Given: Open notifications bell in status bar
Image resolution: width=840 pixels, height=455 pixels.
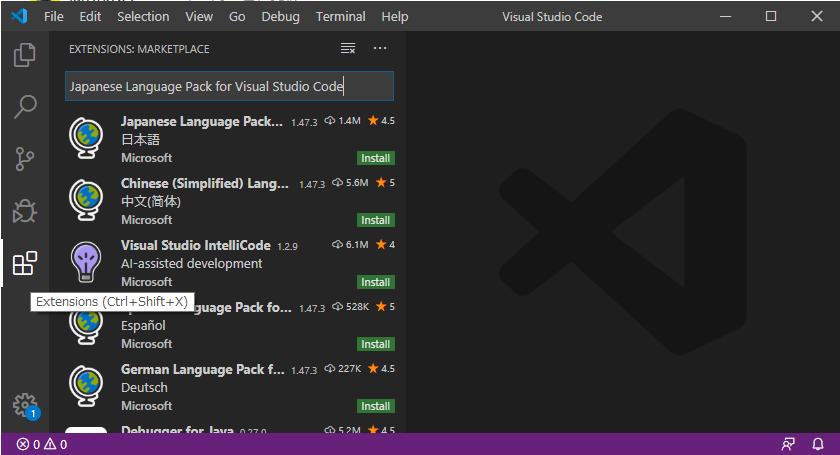Looking at the screenshot, I should [818, 444].
